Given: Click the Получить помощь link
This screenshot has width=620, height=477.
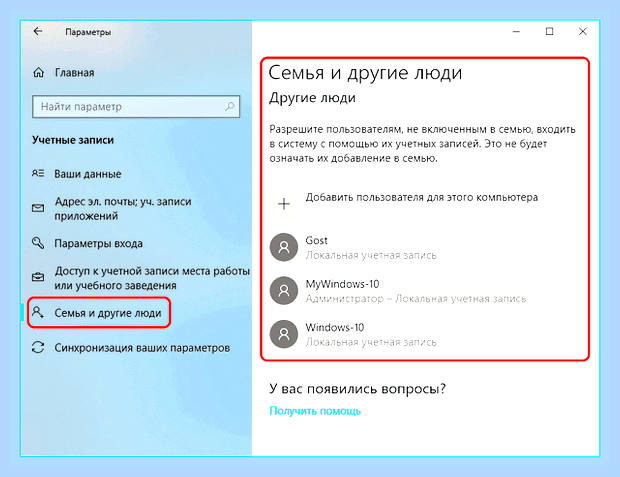Looking at the screenshot, I should pos(315,411).
